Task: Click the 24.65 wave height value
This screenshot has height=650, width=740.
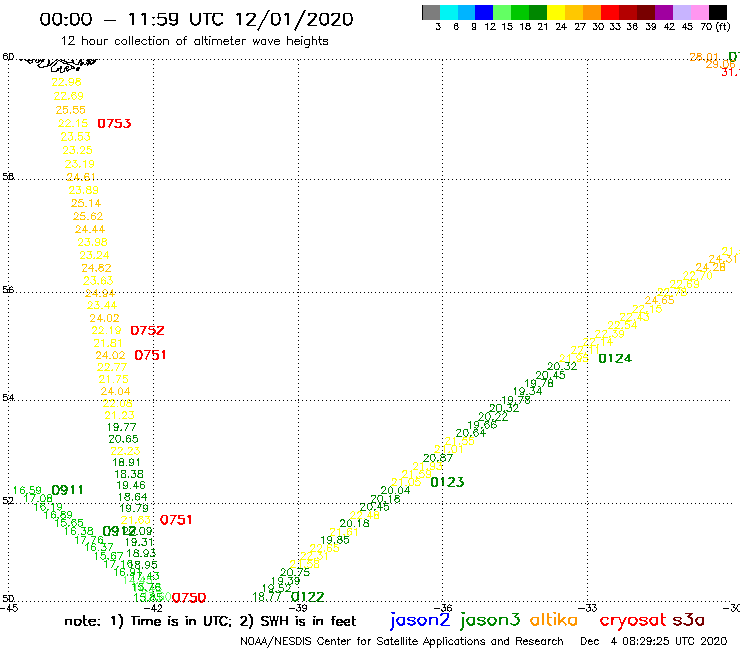Action: [x=660, y=301]
